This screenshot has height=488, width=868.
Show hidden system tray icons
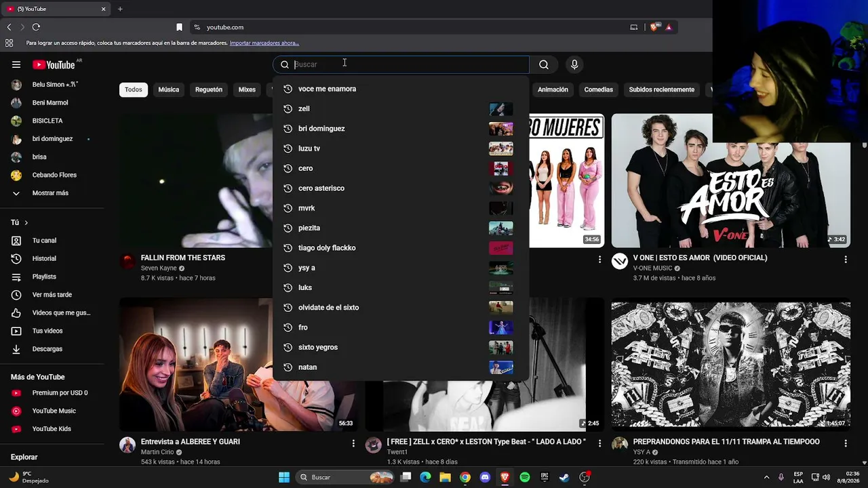[x=766, y=477]
